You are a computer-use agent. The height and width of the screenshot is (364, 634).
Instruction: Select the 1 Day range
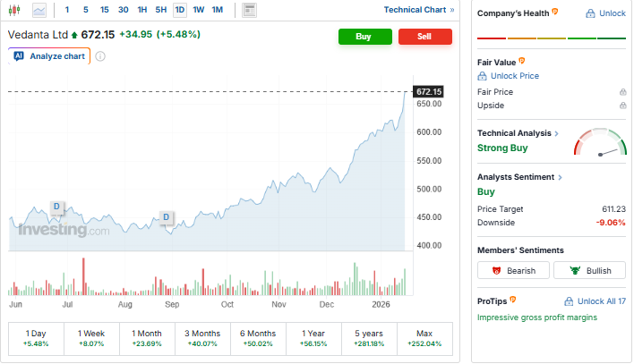[36, 339]
